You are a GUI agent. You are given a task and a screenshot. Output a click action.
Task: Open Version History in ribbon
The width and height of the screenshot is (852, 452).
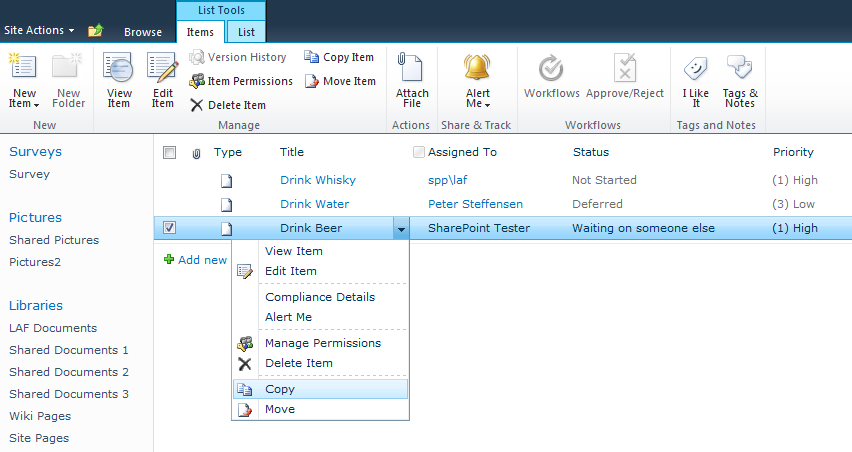(237, 57)
